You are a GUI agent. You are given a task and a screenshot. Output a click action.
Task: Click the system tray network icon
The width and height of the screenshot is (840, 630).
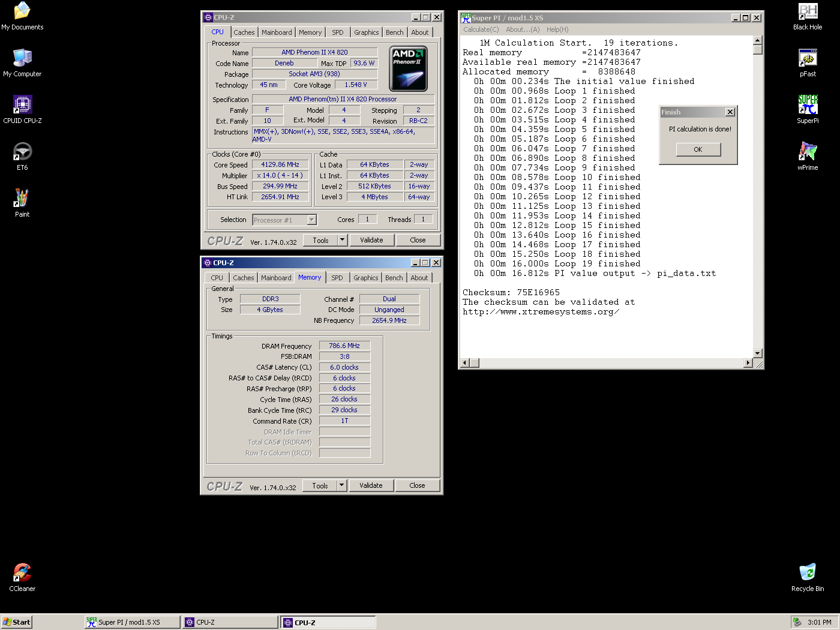pos(797,622)
